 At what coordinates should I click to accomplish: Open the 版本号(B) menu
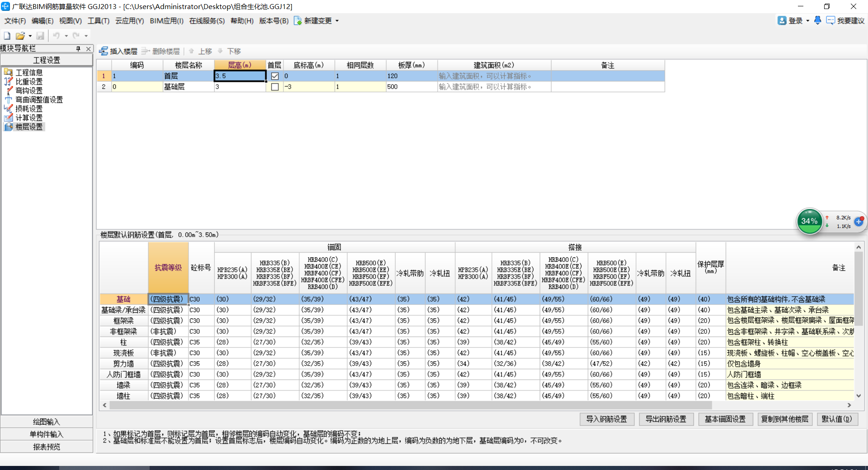click(274, 21)
